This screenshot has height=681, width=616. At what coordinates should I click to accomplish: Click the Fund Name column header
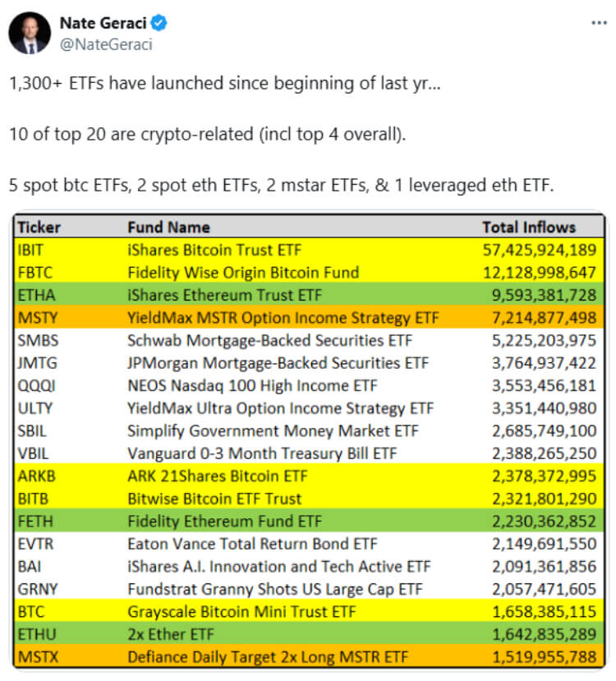click(x=169, y=228)
